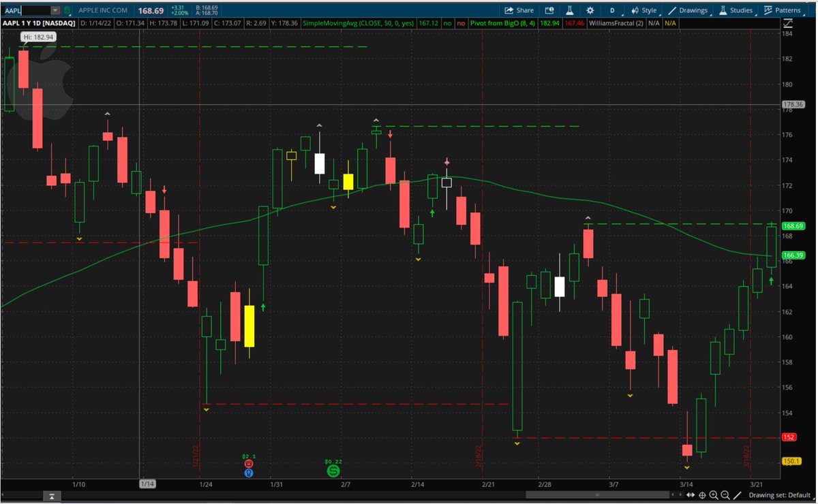Click the Share button
The image size is (818, 504).
(519, 10)
